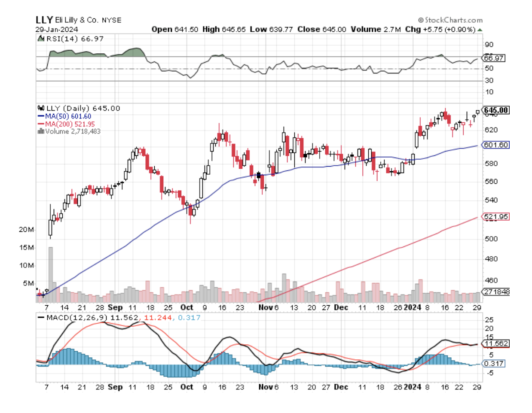Click the date 29-Jan-2024
Screen dimensions: 532x413
57,29
